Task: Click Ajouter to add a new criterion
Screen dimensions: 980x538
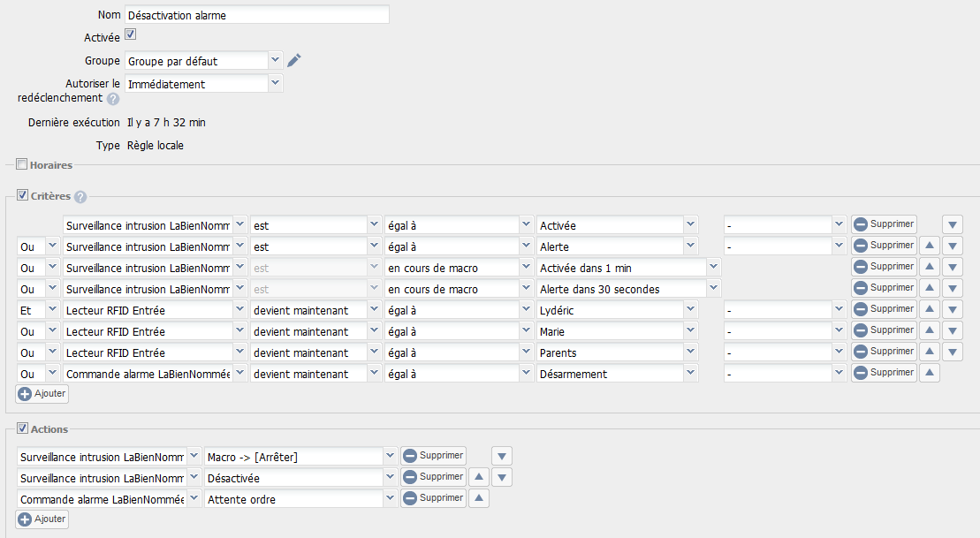Action: (x=42, y=394)
